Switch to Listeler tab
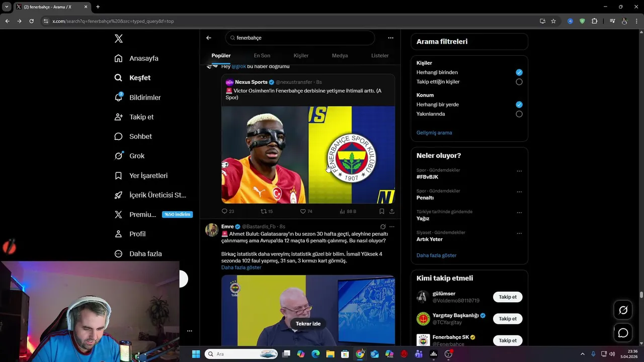Image resolution: width=644 pixels, height=362 pixels. click(x=380, y=56)
